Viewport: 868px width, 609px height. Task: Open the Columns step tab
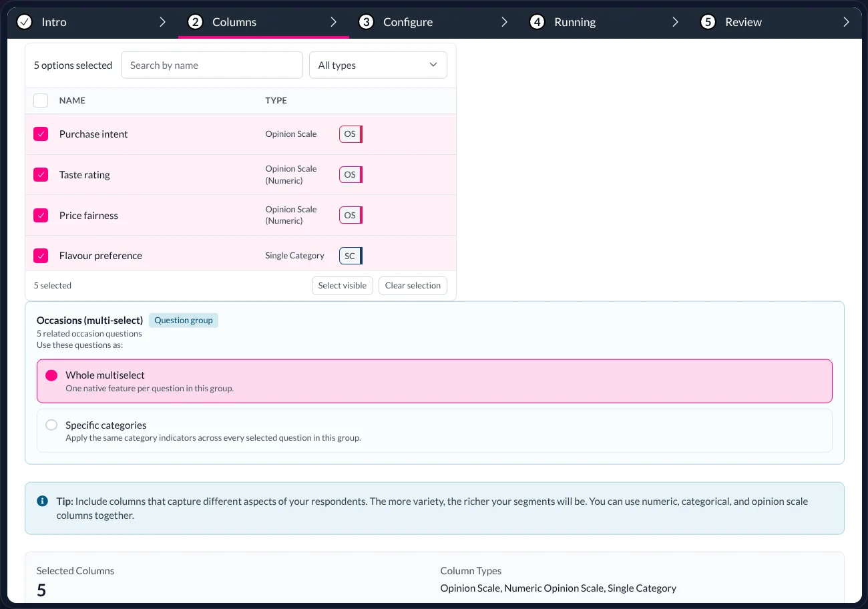click(x=263, y=22)
